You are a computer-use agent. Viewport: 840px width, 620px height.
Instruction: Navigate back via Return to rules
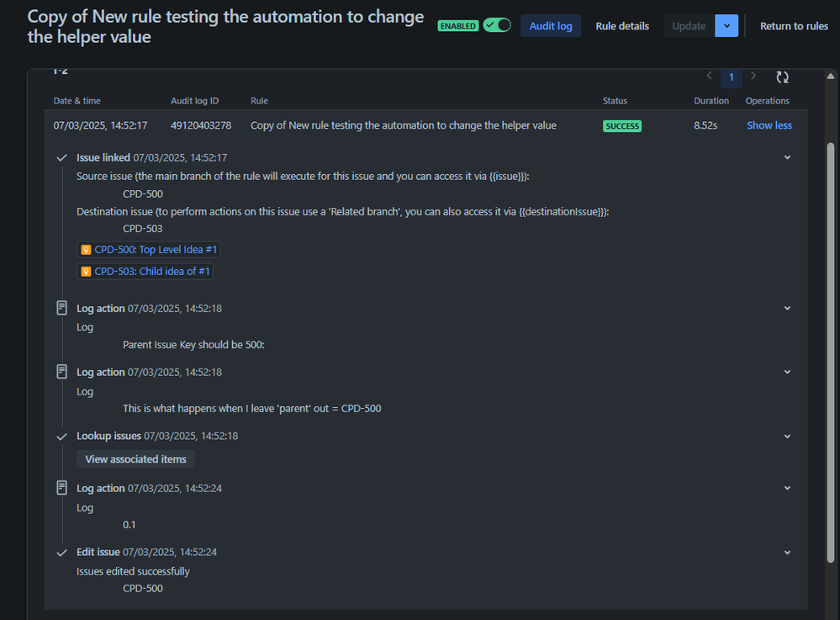[793, 25]
